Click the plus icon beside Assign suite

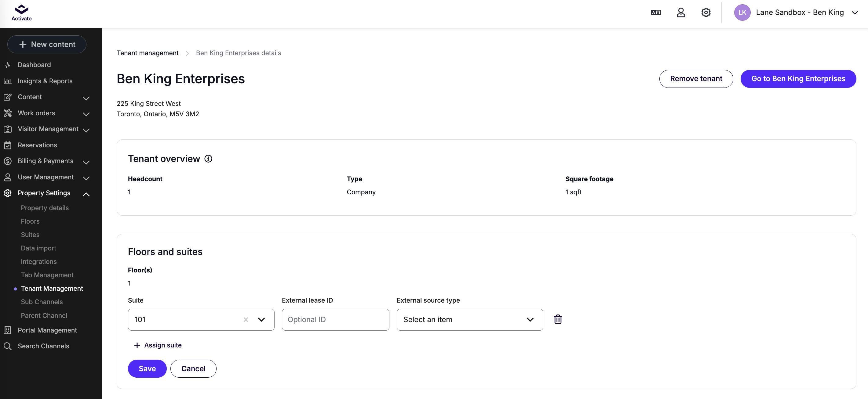(137, 345)
